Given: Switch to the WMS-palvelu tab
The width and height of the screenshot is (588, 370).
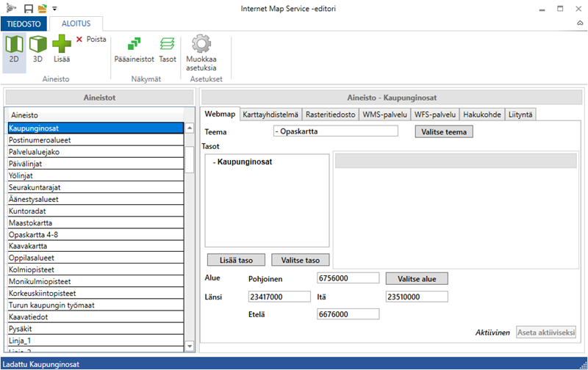Looking at the screenshot, I should coord(384,115).
